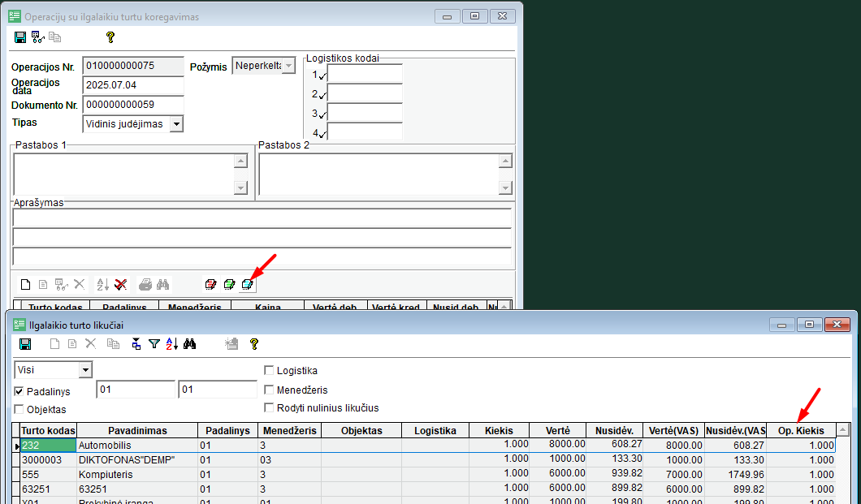Create a new line in the operation rows toolbar
This screenshot has height=504, width=861.
[26, 284]
